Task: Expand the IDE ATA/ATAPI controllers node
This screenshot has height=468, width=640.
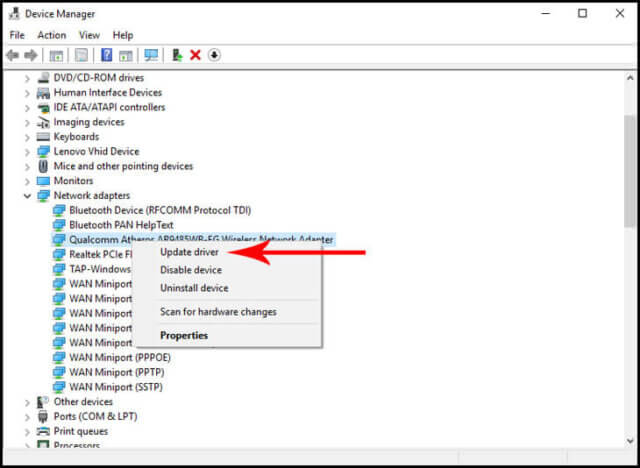Action: pos(27,107)
